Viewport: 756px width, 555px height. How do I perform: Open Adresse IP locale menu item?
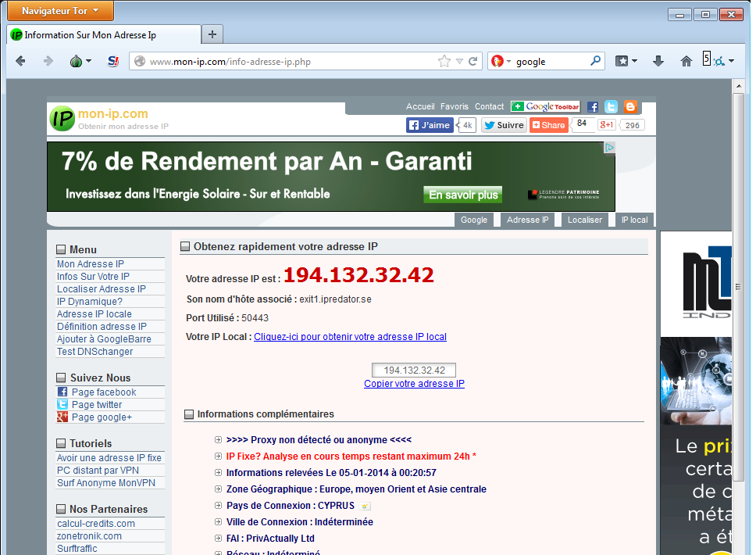click(94, 314)
